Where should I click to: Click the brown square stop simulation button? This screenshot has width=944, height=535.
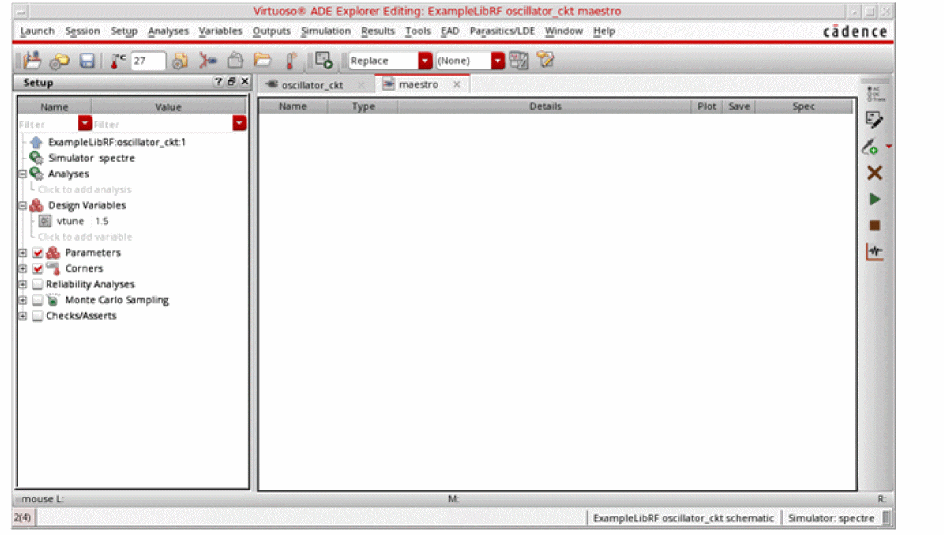pos(875,225)
